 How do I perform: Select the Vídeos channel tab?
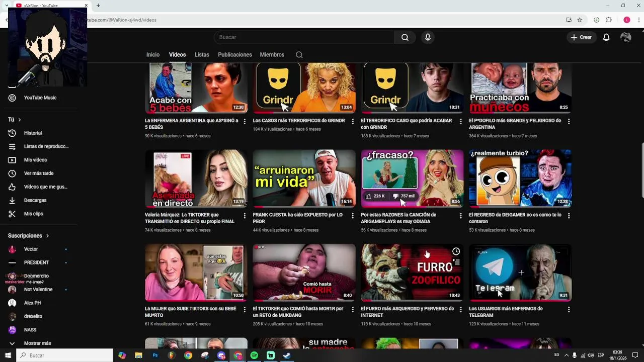pos(177,55)
